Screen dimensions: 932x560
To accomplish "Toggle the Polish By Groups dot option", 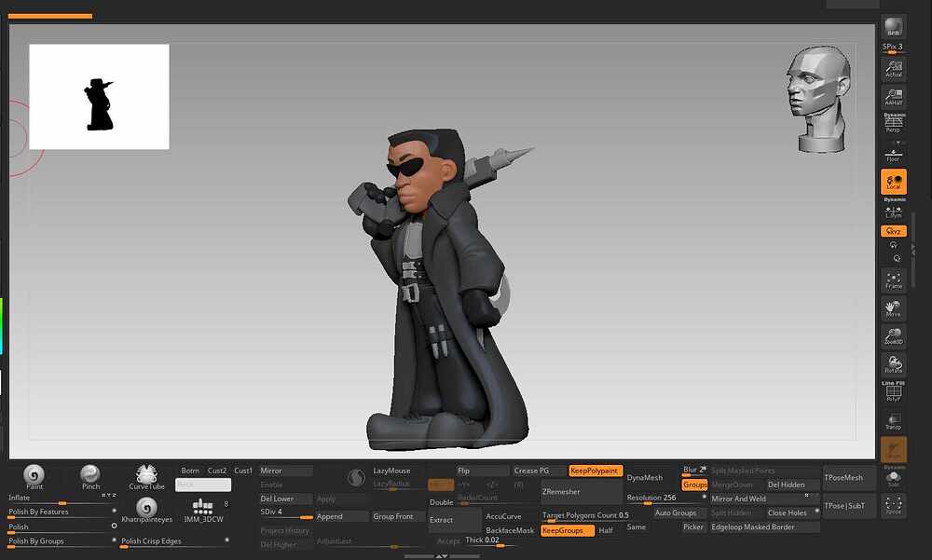I will point(114,540).
